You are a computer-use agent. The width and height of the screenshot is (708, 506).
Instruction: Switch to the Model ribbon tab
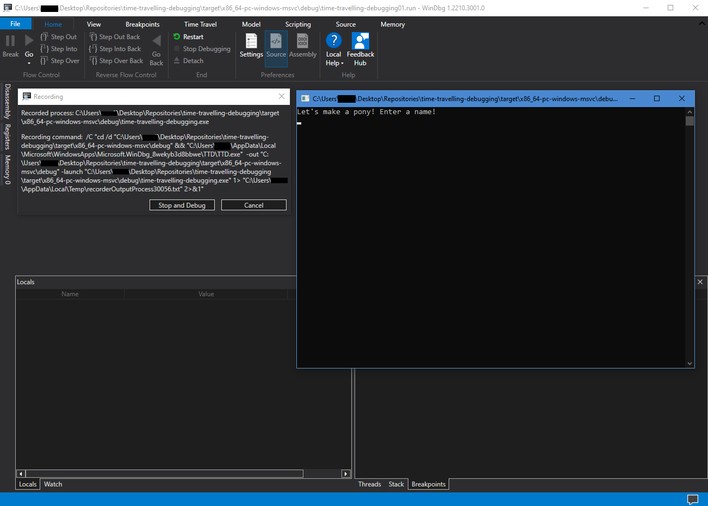click(251, 24)
